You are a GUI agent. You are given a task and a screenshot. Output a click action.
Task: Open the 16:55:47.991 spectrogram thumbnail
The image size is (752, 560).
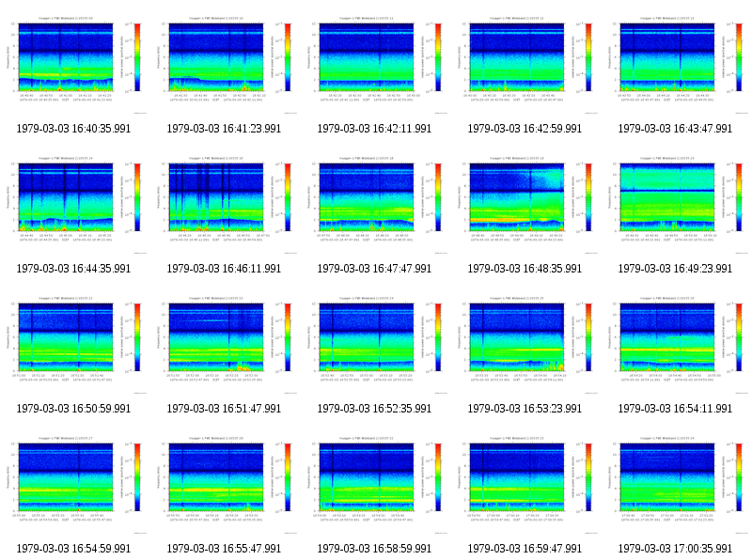point(224,484)
